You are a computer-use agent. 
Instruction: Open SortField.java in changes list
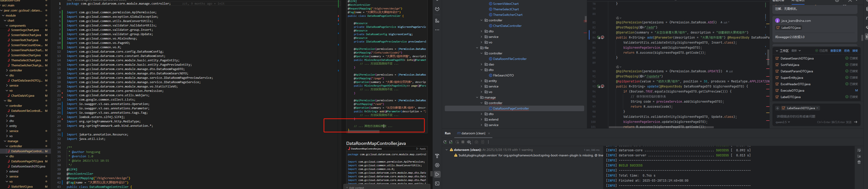coord(790,65)
